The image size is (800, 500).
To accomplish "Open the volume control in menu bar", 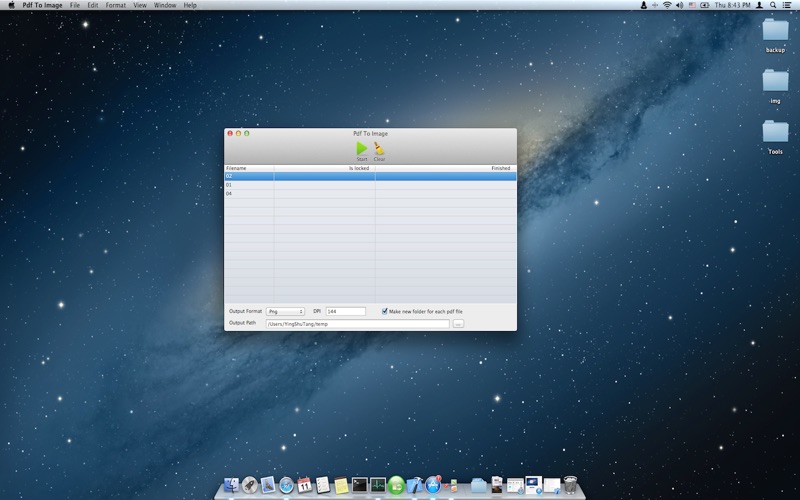I will (x=679, y=5).
